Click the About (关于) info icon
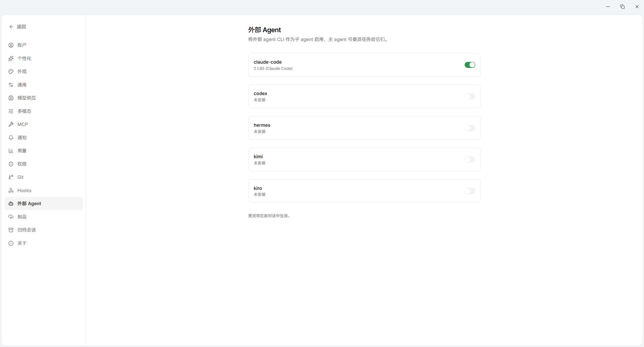The image size is (644, 347). coord(11,243)
